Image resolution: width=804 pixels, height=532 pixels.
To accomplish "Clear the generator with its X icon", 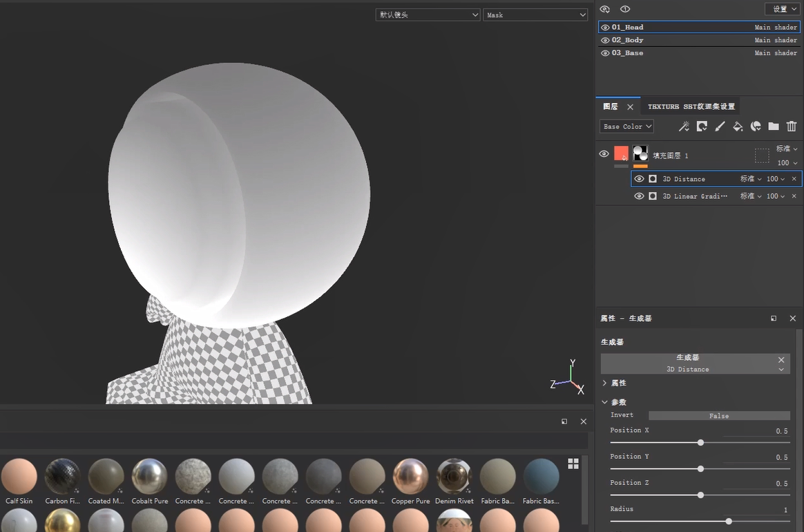I will (x=781, y=360).
